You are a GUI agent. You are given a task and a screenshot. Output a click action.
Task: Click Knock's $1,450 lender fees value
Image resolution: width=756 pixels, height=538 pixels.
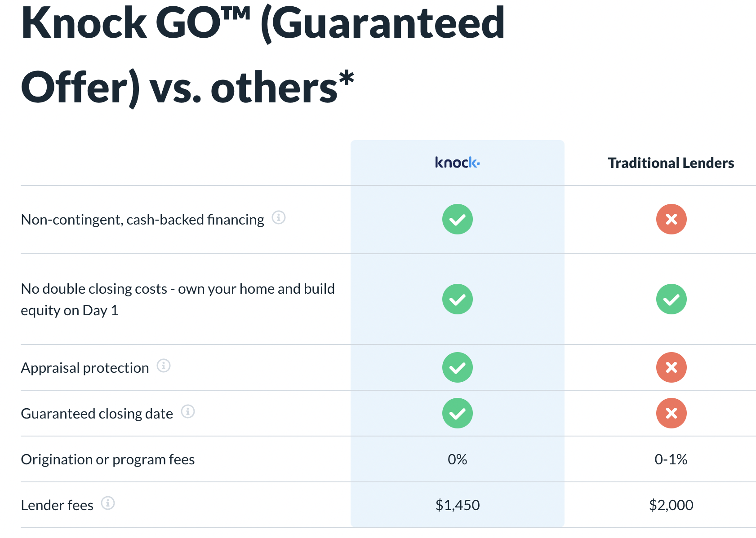(x=457, y=505)
